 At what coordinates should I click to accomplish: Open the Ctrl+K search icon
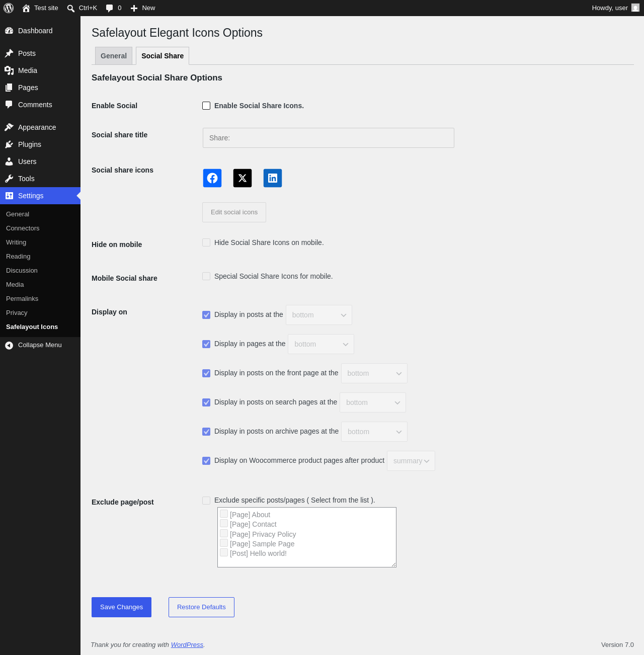[x=71, y=8]
